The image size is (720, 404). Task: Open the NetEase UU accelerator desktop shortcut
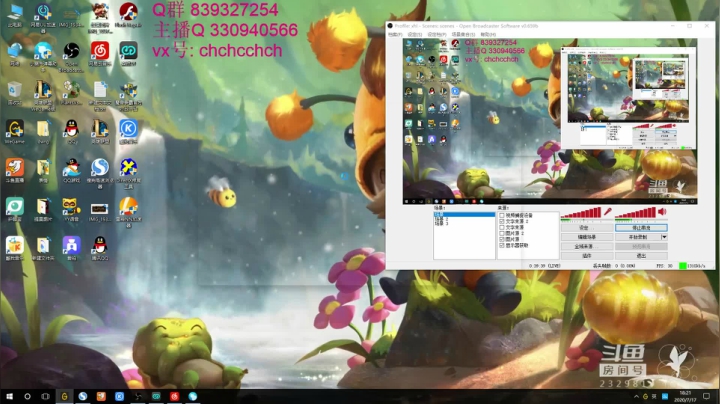pos(43,17)
